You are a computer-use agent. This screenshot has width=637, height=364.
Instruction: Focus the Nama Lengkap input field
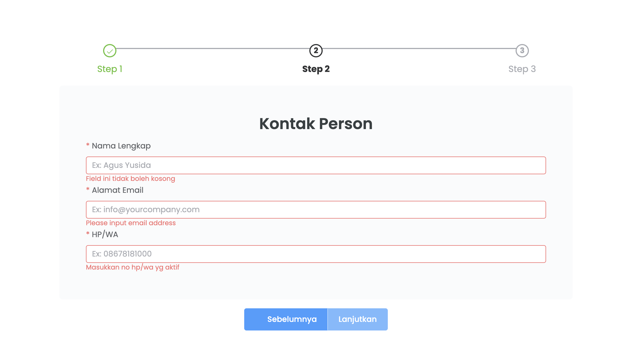point(316,165)
